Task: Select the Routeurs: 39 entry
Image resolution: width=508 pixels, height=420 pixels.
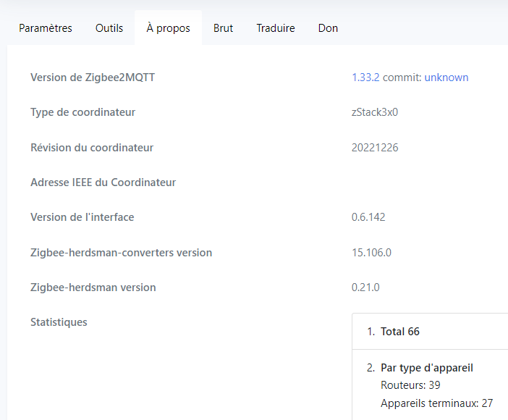Action: (410, 385)
